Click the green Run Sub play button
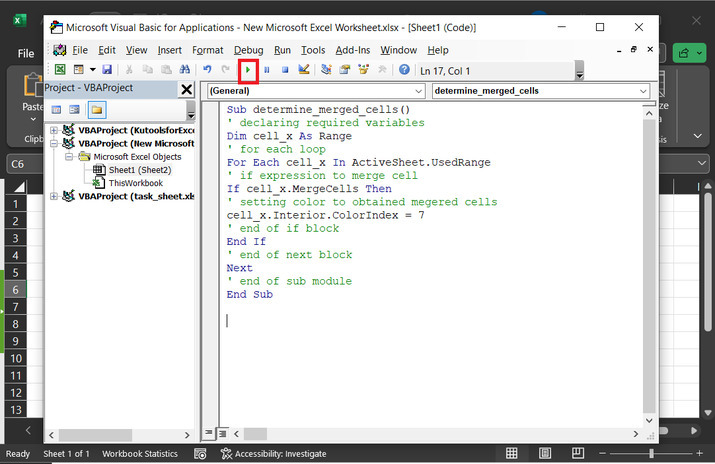Image resolution: width=715 pixels, height=464 pixels. 247,70
